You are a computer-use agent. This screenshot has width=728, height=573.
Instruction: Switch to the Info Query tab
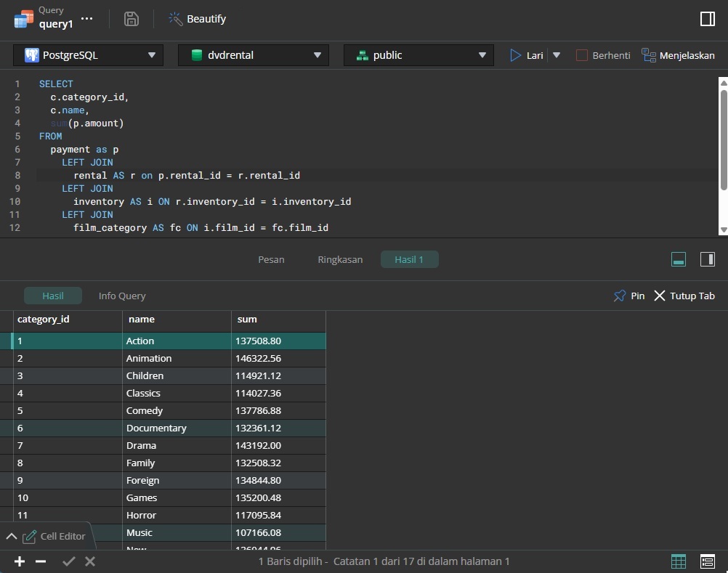coord(121,296)
